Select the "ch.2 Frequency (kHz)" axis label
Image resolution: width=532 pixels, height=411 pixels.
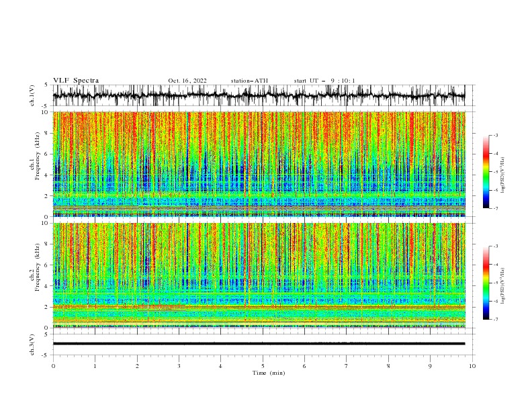point(35,267)
